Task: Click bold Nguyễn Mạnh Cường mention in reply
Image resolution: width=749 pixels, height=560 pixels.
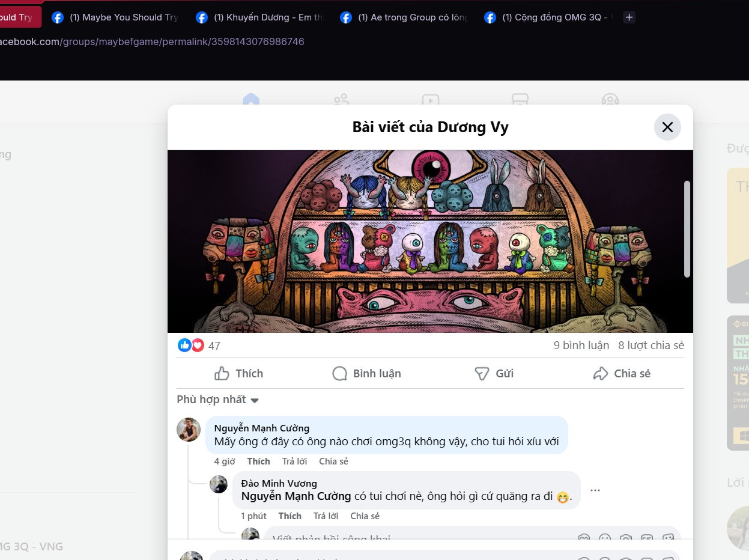Action: (x=296, y=496)
